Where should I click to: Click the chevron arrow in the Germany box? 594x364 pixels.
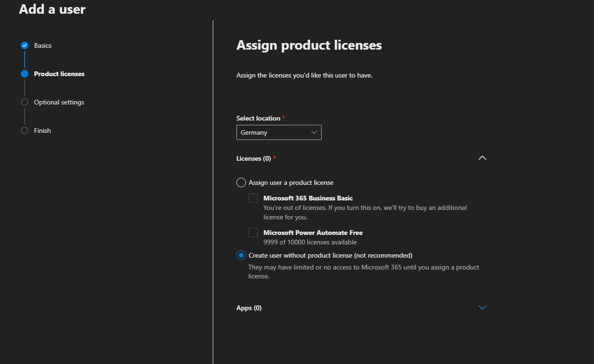pyautogui.click(x=314, y=132)
